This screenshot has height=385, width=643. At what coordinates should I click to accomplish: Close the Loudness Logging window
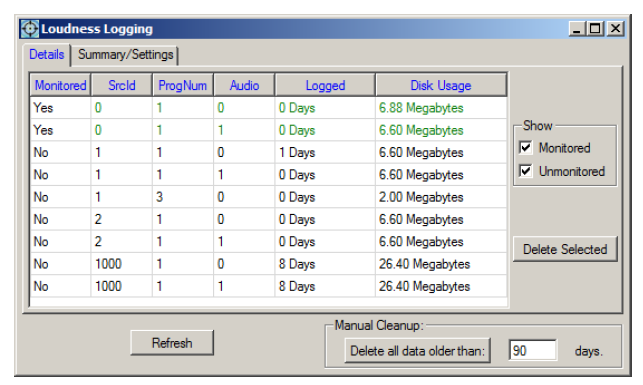pyautogui.click(x=616, y=29)
